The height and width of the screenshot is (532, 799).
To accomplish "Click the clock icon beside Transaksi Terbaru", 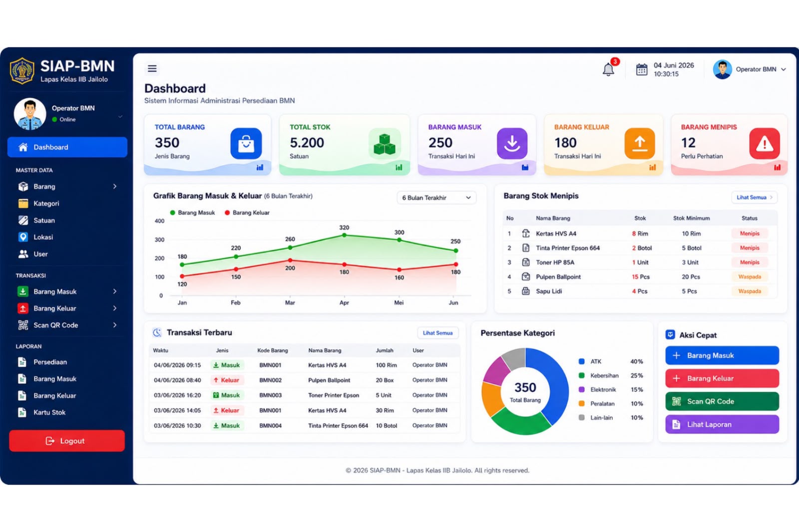I will pos(157,332).
